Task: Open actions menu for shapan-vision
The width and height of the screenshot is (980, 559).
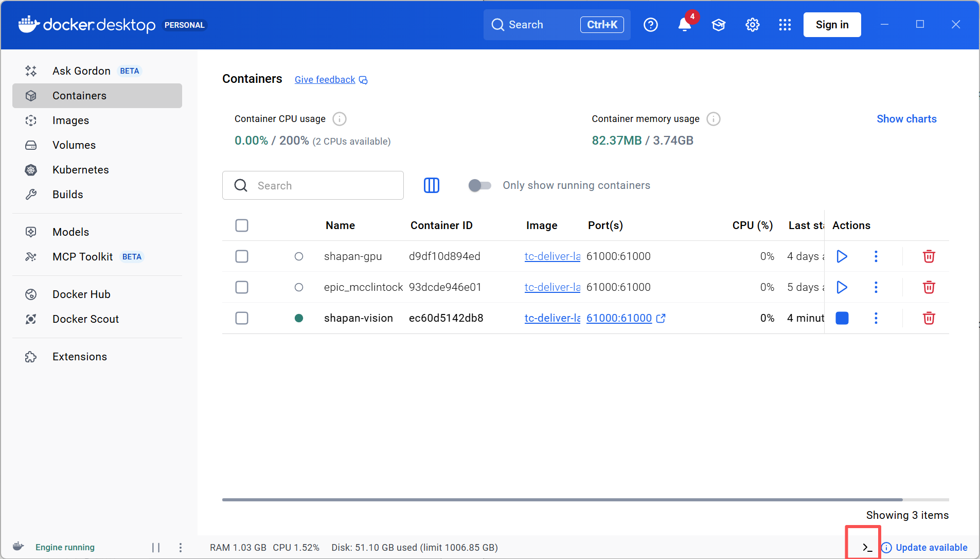Action: point(877,318)
